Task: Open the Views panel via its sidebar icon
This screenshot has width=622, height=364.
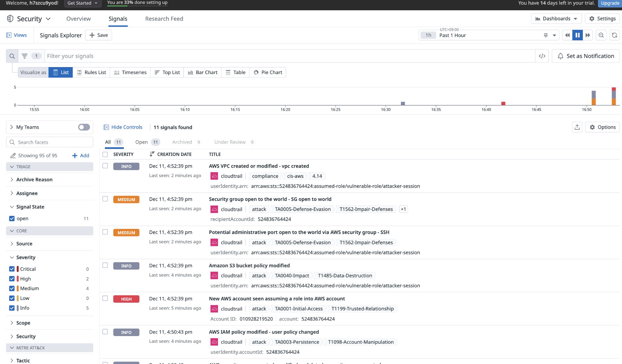Action: coord(9,35)
